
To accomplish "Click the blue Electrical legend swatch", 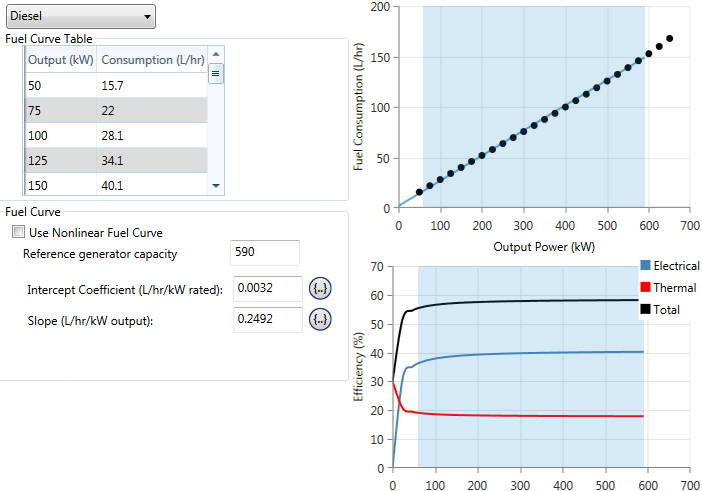I will [x=645, y=266].
